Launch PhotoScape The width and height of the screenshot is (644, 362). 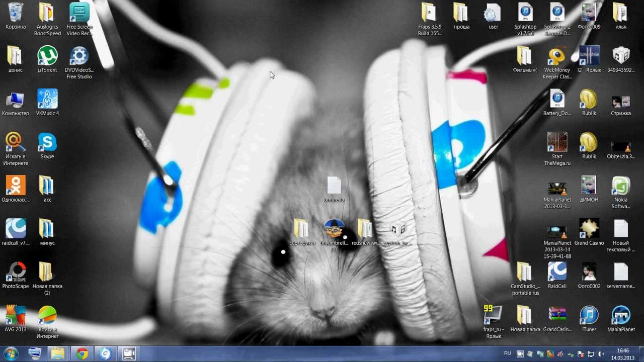click(16, 276)
